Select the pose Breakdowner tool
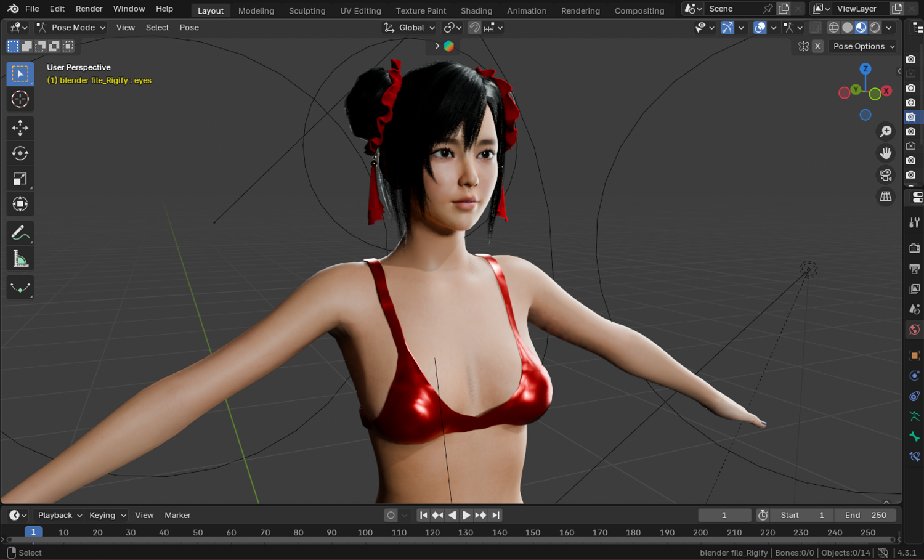 [20, 287]
